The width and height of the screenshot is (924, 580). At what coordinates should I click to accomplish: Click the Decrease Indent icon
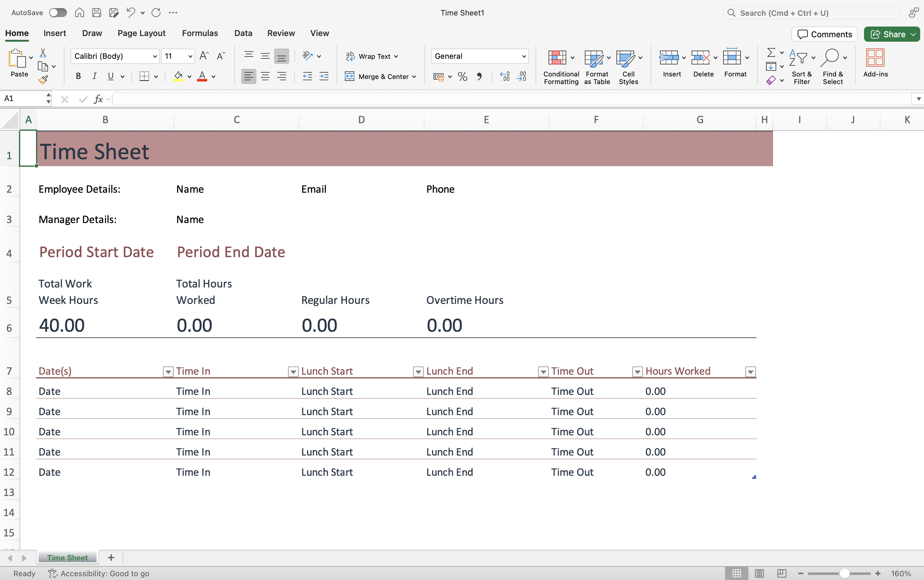[x=308, y=76]
